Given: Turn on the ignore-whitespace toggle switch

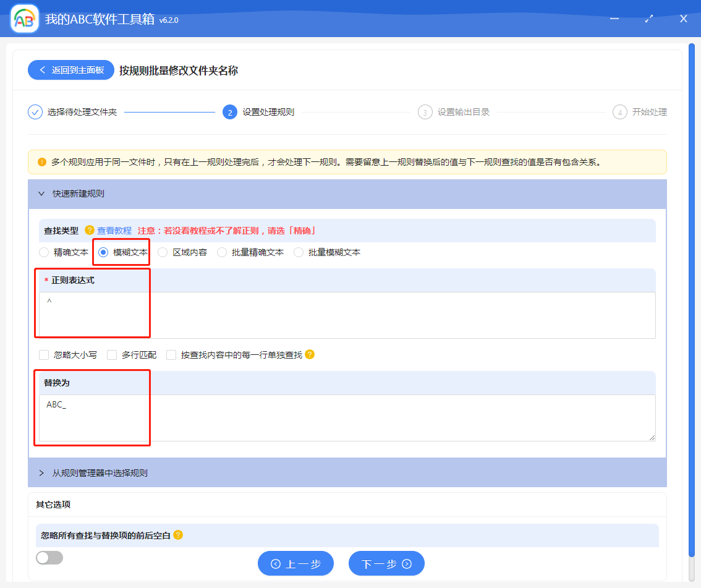Looking at the screenshot, I should (x=49, y=557).
